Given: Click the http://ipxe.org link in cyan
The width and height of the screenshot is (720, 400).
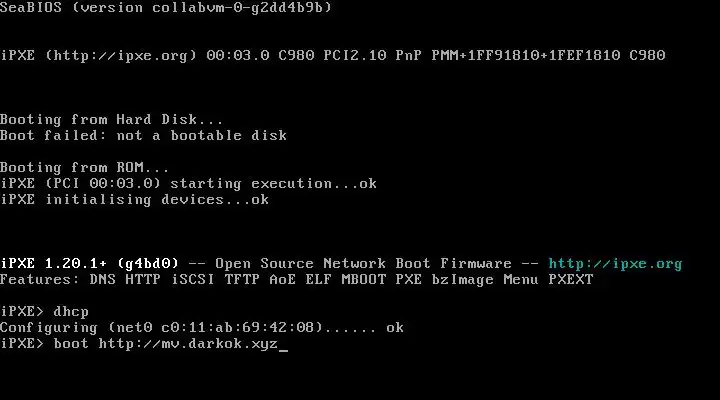Looking at the screenshot, I should [615, 264].
